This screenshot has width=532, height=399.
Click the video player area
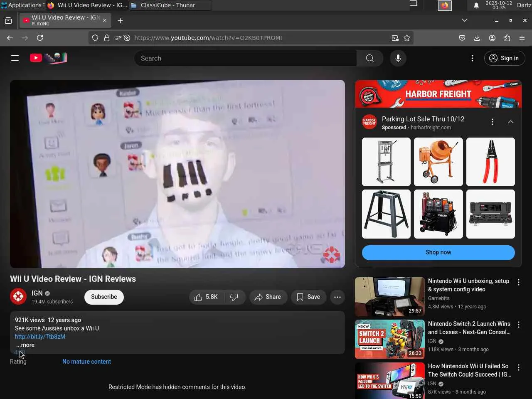[x=177, y=174]
